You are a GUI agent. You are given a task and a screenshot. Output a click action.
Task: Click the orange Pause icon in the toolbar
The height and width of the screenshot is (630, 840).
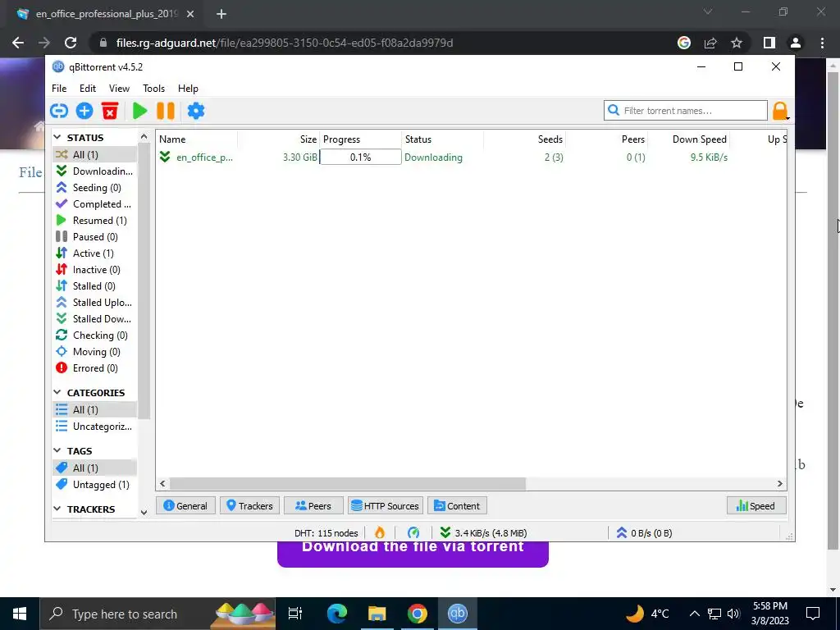(x=166, y=111)
